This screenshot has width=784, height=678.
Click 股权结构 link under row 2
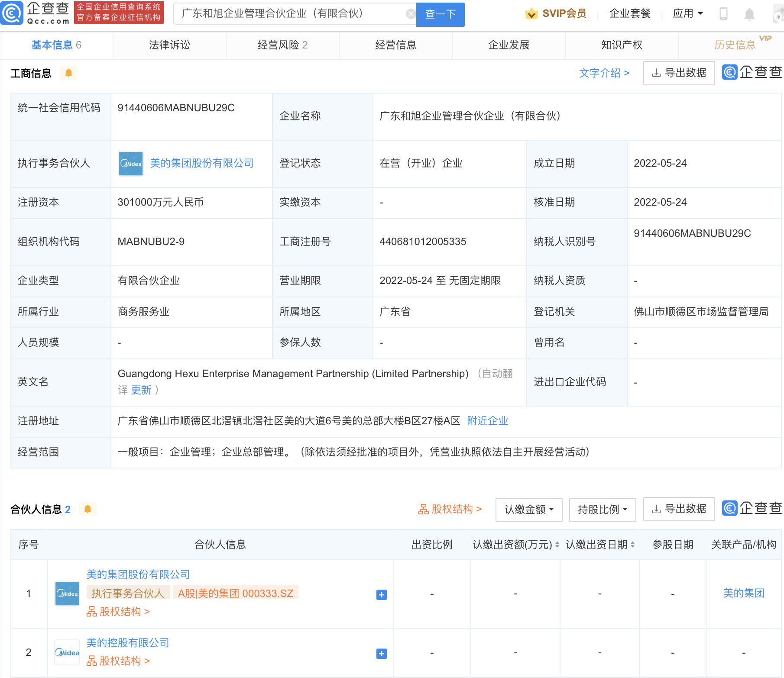(118, 661)
